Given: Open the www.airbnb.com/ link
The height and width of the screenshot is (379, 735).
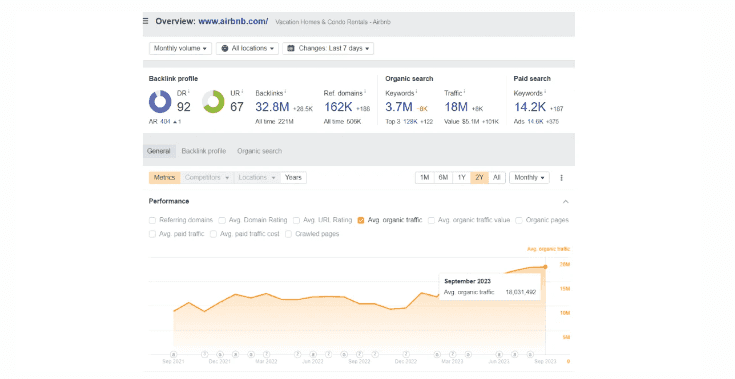Looking at the screenshot, I should (233, 21).
